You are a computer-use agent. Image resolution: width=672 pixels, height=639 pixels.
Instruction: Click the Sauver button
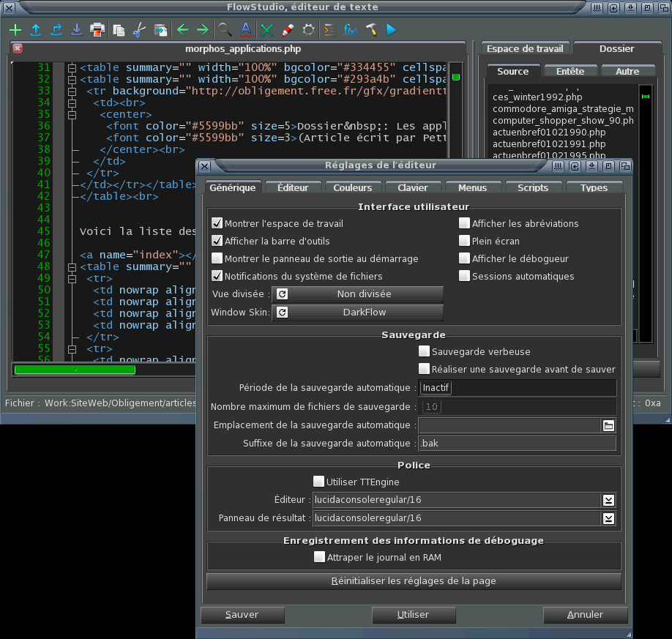pos(242,615)
